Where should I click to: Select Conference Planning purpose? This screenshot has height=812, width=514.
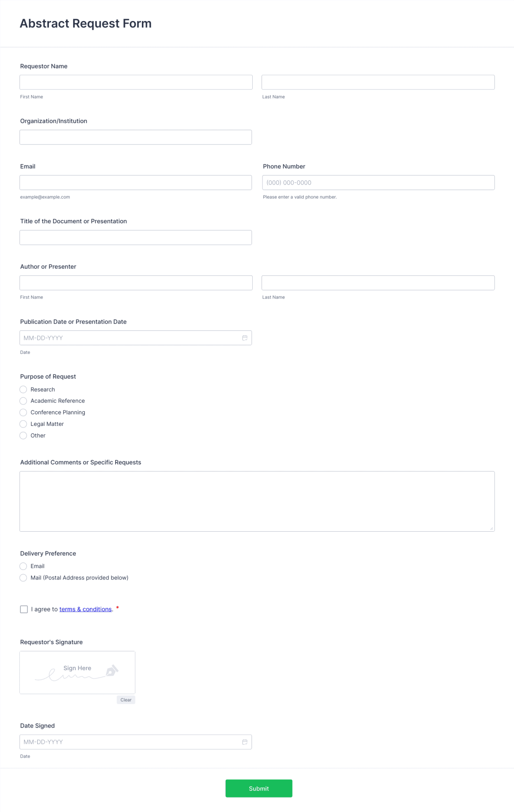[x=23, y=412]
